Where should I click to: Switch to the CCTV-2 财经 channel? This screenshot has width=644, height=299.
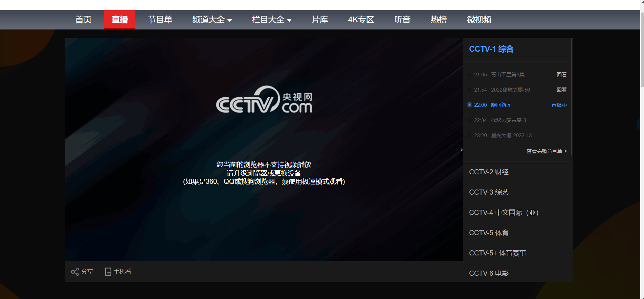point(489,172)
